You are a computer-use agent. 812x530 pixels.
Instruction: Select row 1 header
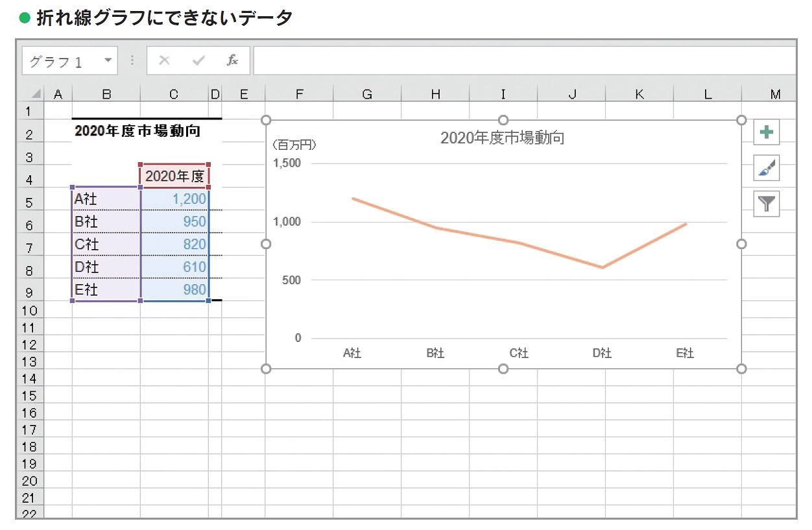(x=29, y=111)
